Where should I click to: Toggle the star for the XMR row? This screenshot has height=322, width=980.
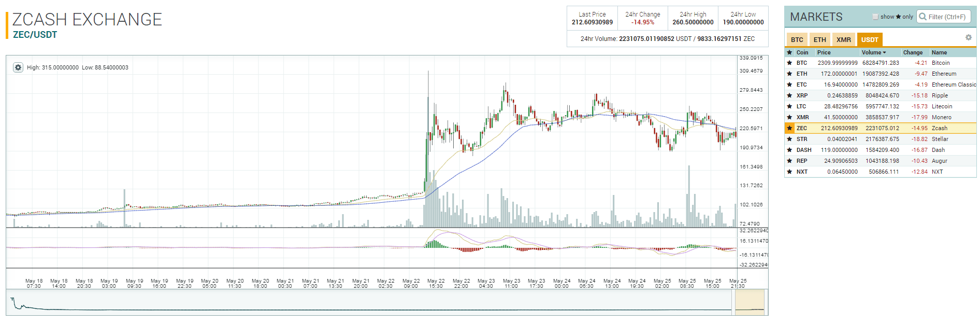click(x=789, y=117)
